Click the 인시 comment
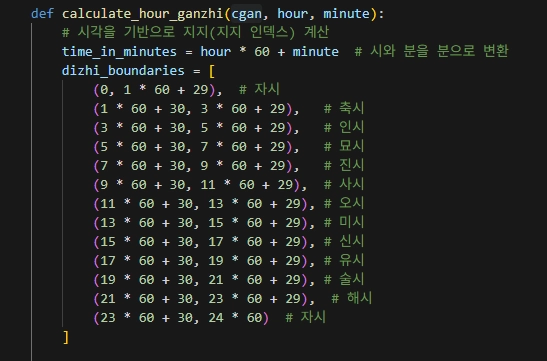 tap(344, 127)
